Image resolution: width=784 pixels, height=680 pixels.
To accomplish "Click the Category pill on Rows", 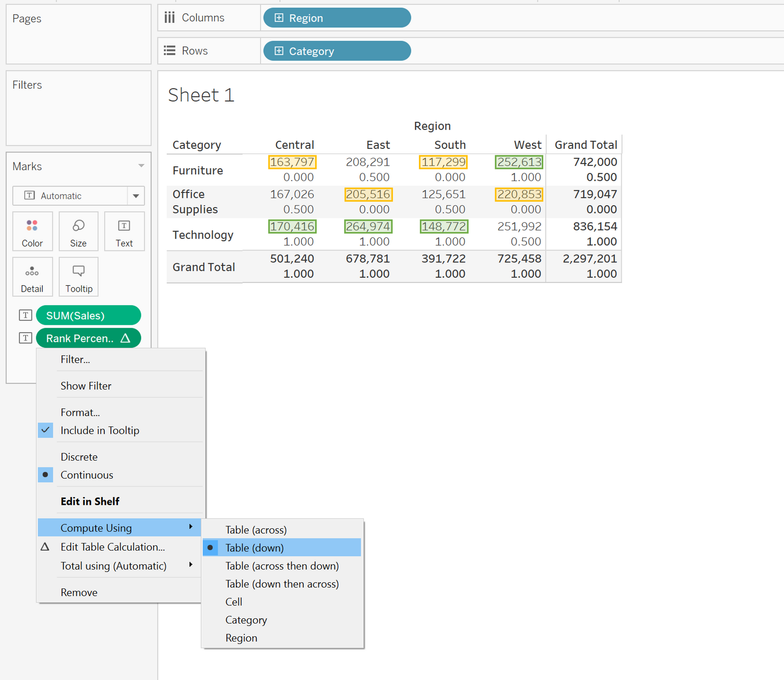I will pos(337,51).
